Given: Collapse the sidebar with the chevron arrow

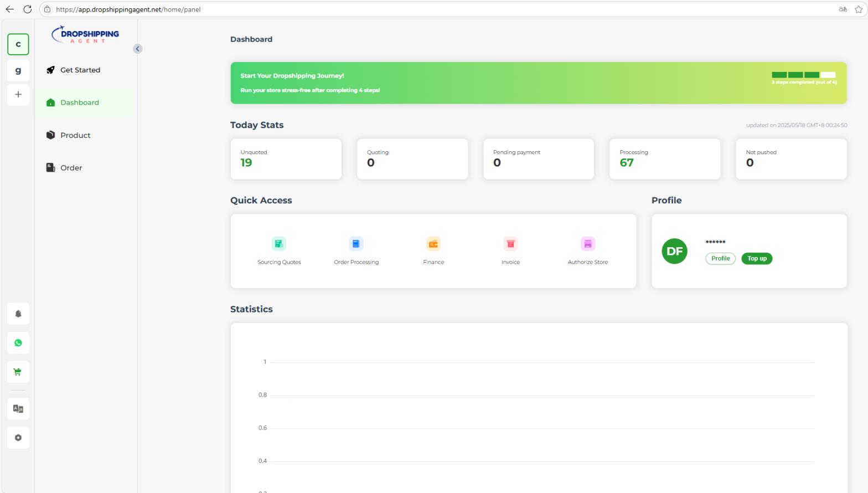Looking at the screenshot, I should (x=138, y=49).
